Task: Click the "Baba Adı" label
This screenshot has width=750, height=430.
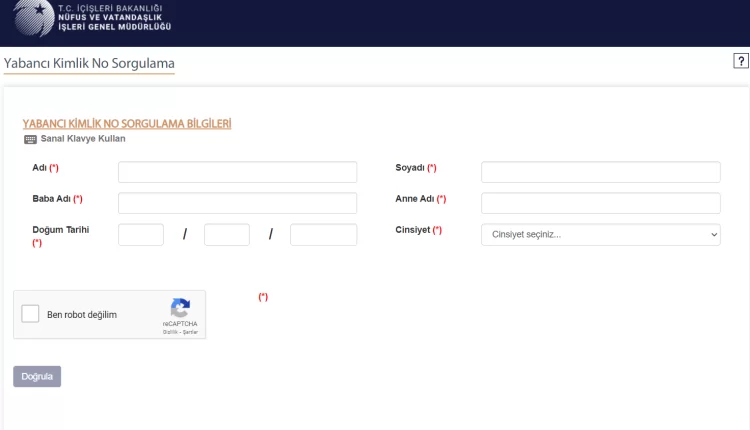Action: click(x=51, y=198)
